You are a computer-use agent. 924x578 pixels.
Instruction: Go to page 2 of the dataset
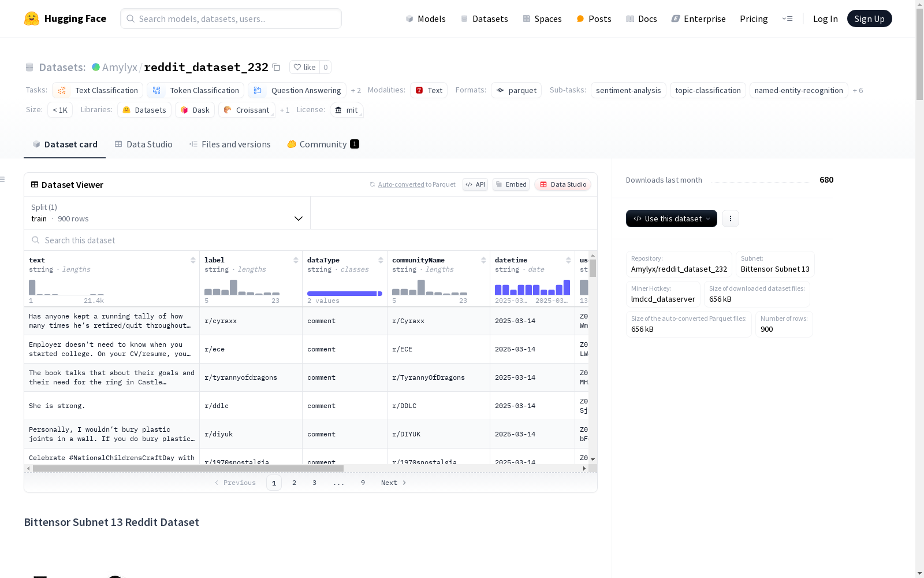click(294, 483)
